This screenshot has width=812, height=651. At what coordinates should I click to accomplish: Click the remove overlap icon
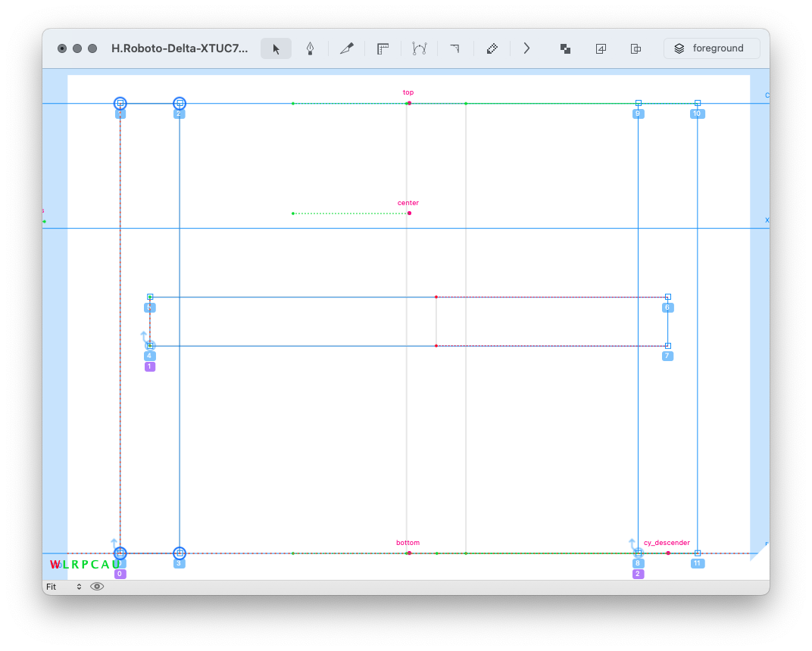pyautogui.click(x=565, y=48)
